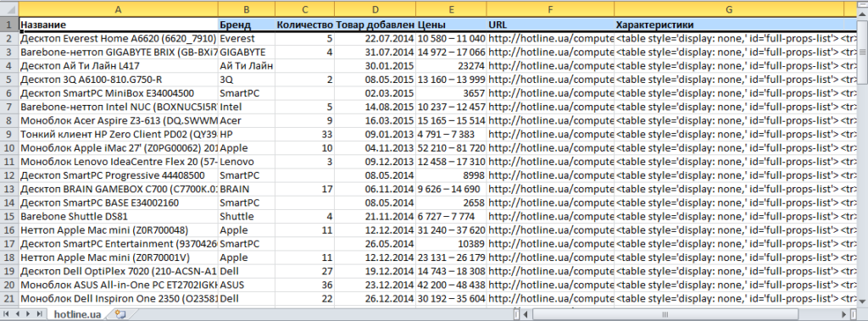Select cell 'Десктоп Ай Ти Лайн L417'
This screenshot has width=868, height=321.
coord(118,66)
